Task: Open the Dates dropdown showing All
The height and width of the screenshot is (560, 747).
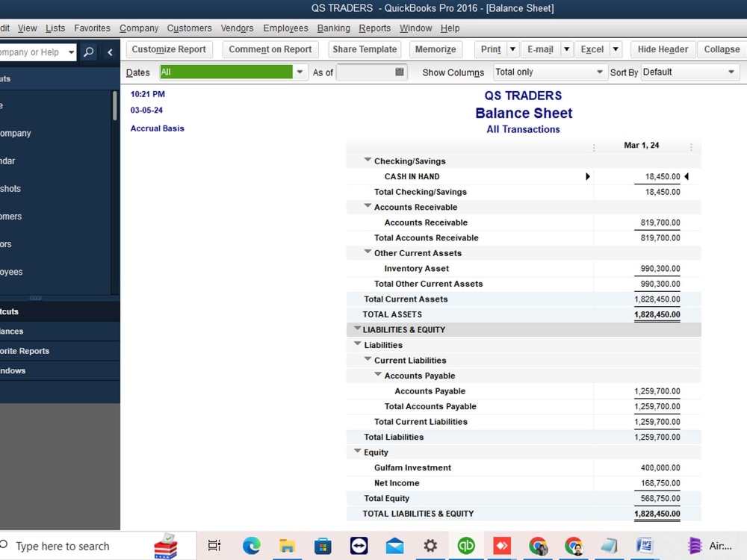Action: tap(300, 72)
